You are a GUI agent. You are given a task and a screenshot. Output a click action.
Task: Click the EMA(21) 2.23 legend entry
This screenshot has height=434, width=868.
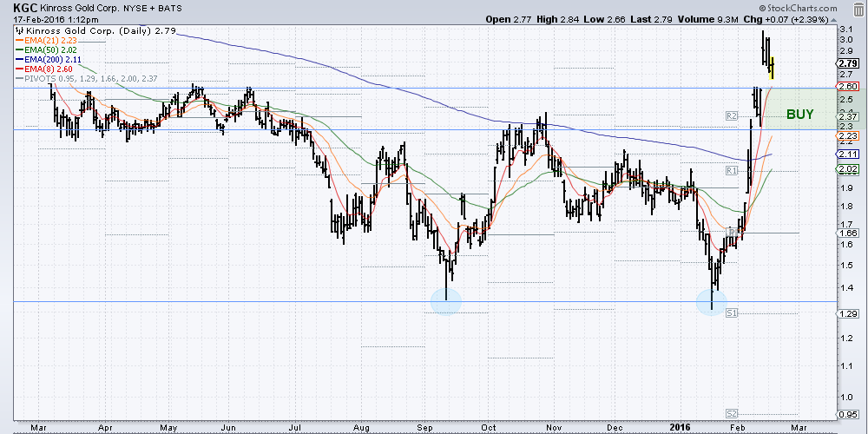pos(45,41)
